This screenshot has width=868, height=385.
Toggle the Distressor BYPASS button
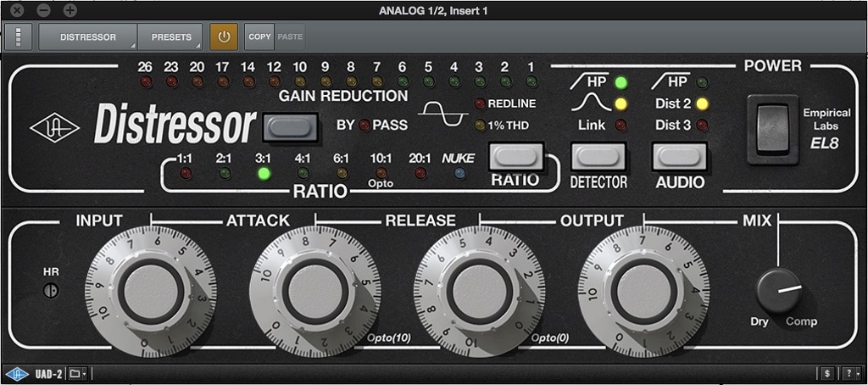(290, 127)
